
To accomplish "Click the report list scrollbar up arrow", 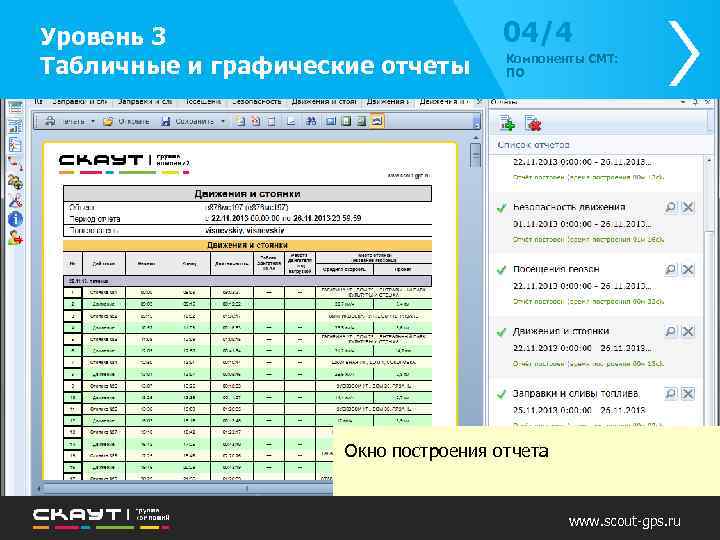I will pyautogui.click(x=708, y=161).
